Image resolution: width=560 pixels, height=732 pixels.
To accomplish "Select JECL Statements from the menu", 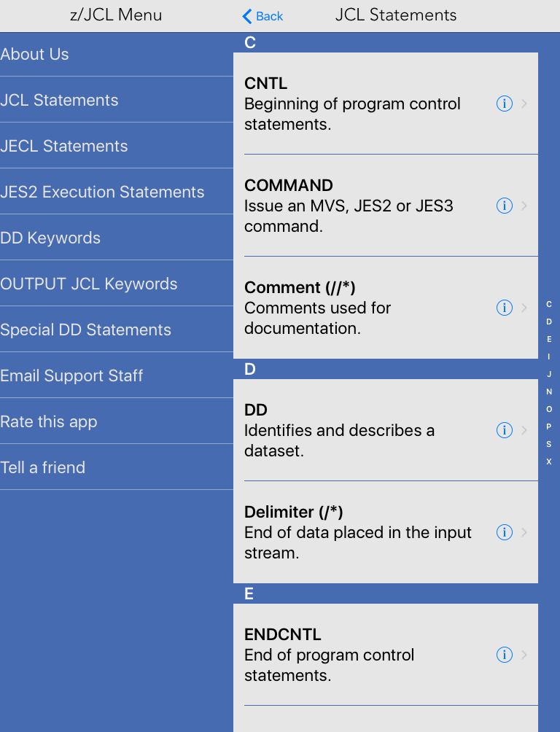I will (64, 146).
